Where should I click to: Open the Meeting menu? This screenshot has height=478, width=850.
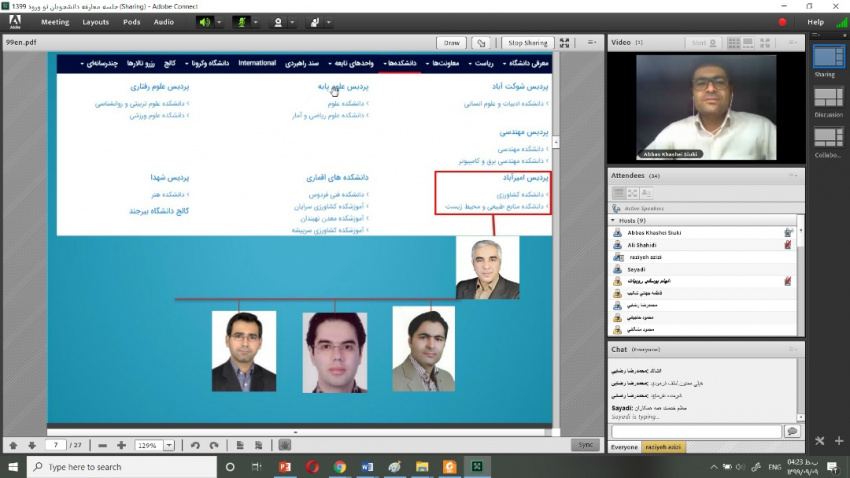(55, 21)
